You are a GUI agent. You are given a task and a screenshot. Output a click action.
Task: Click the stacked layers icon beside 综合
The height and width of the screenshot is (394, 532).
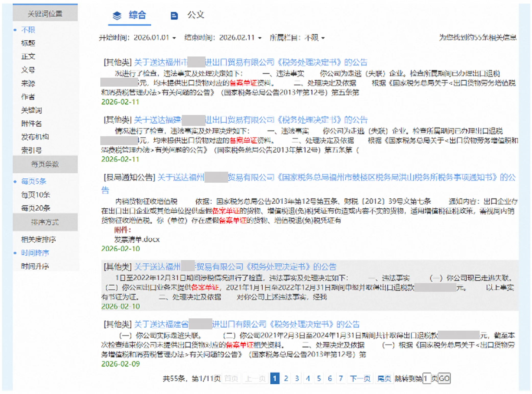[x=117, y=16]
